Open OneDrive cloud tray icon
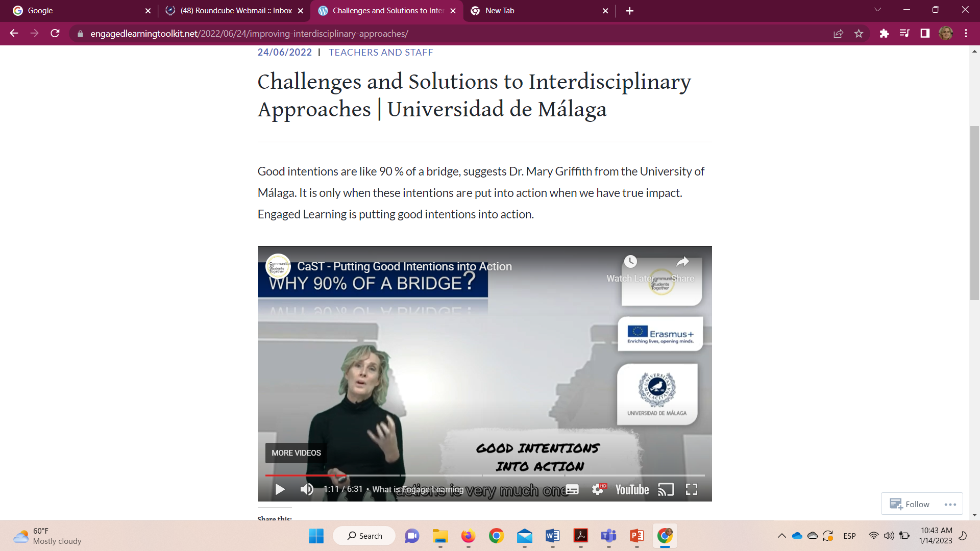 pos(797,536)
